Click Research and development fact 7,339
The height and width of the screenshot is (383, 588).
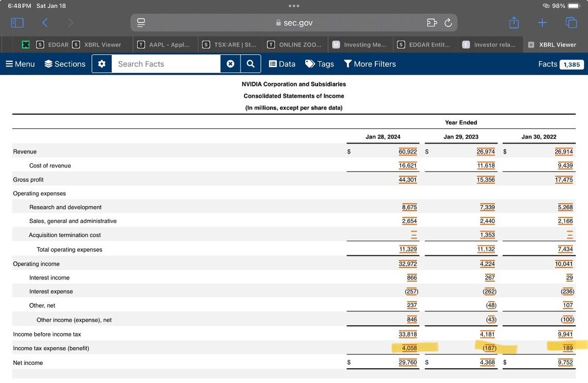point(487,207)
